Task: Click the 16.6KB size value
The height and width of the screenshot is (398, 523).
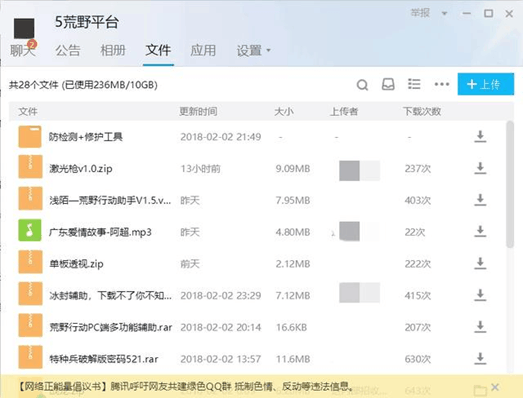Action: tap(291, 327)
